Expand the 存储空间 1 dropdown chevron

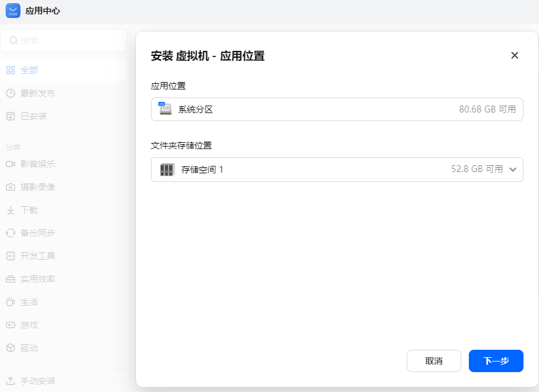(x=512, y=170)
